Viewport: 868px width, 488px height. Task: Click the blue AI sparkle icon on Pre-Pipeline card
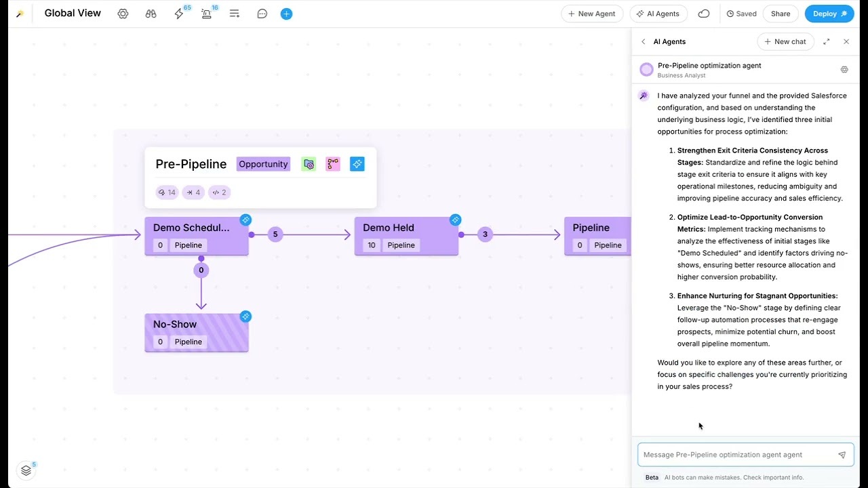357,163
